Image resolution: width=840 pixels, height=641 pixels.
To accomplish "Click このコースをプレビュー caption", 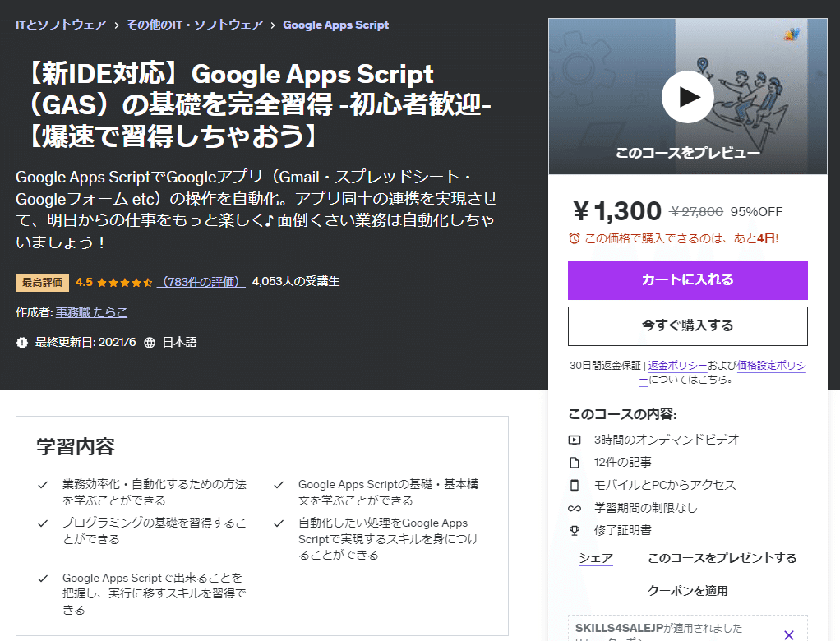I will click(687, 153).
